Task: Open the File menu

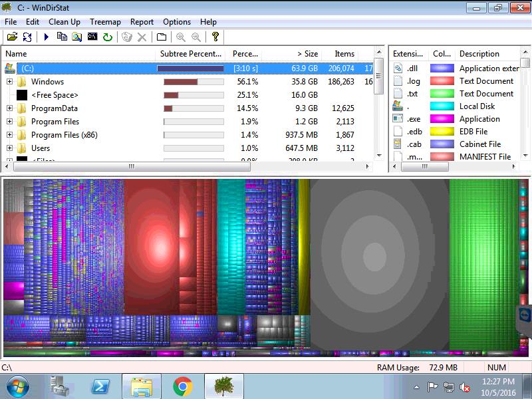Action: [x=11, y=22]
